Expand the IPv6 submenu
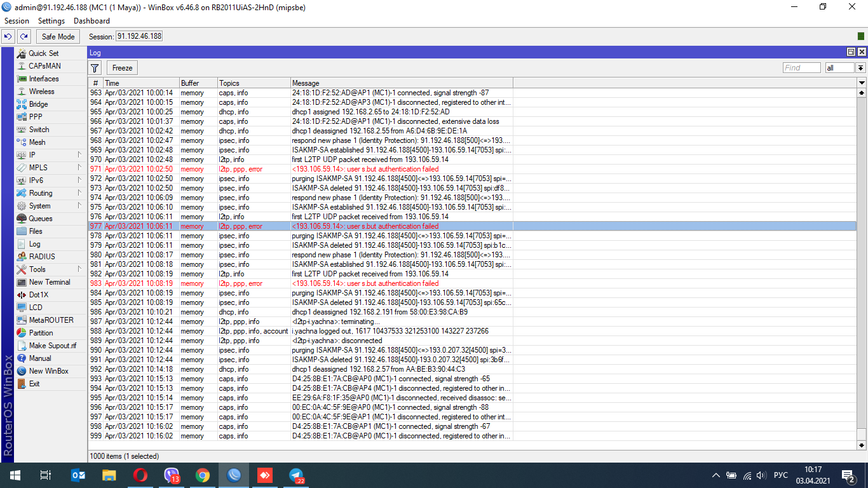The width and height of the screenshot is (868, 488). pos(80,180)
